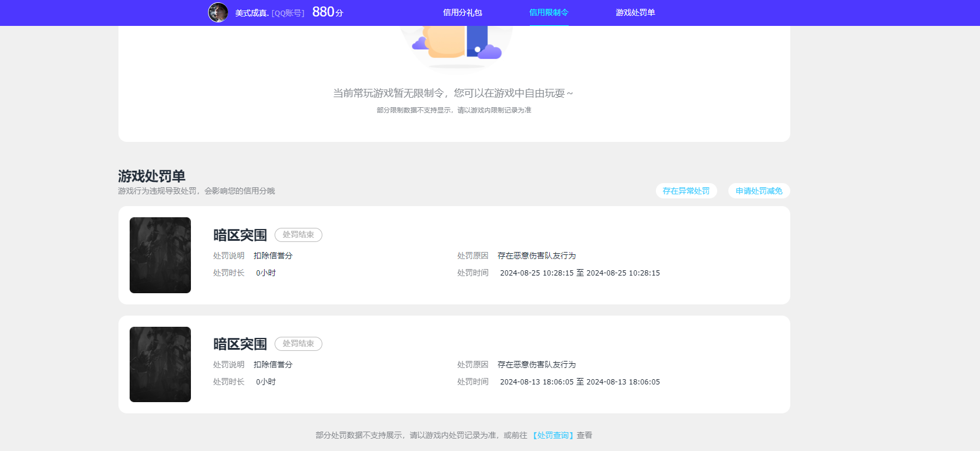Click the [QQ账号] label in the header
Screen dimensions: 980x451
pyautogui.click(x=288, y=13)
